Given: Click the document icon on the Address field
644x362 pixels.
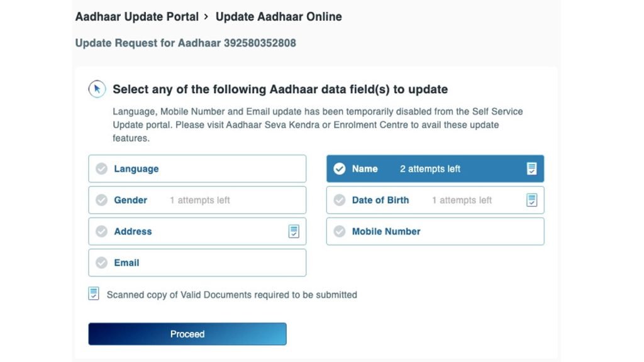Looking at the screenshot, I should tap(294, 231).
